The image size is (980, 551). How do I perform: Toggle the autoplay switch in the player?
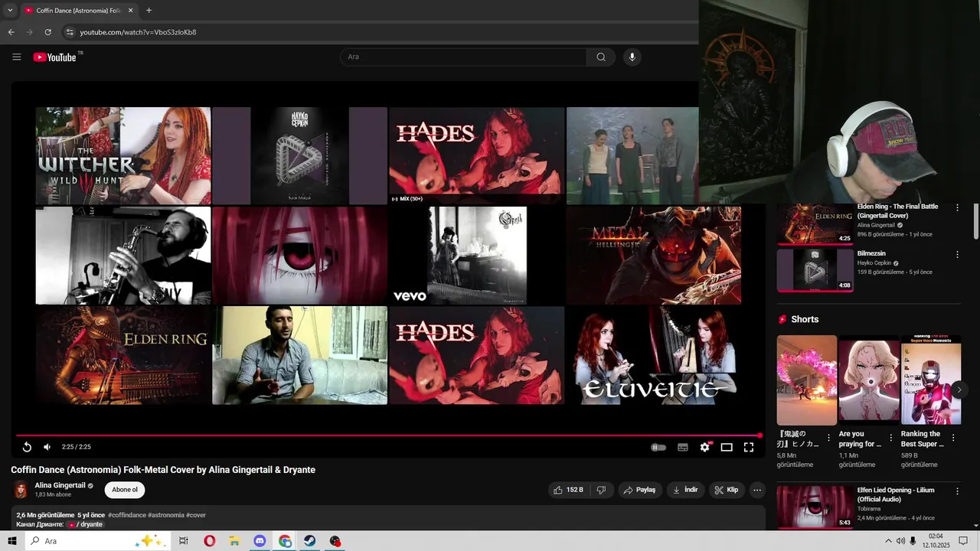[658, 447]
